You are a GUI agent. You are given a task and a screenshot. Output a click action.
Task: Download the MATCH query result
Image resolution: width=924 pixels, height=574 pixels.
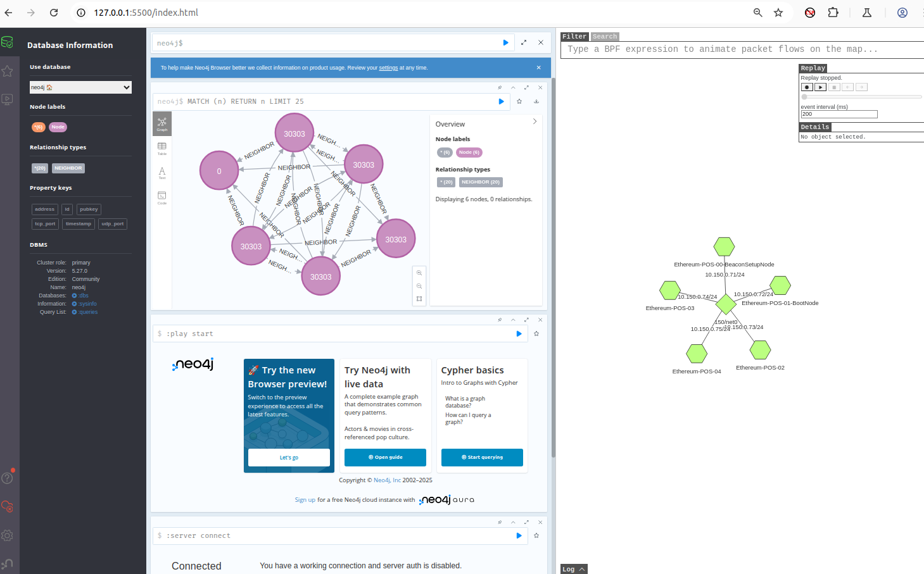point(536,101)
